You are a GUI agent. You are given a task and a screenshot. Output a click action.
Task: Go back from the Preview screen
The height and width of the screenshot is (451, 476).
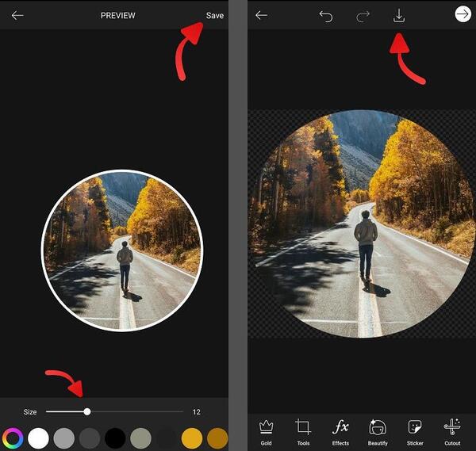coord(17,16)
